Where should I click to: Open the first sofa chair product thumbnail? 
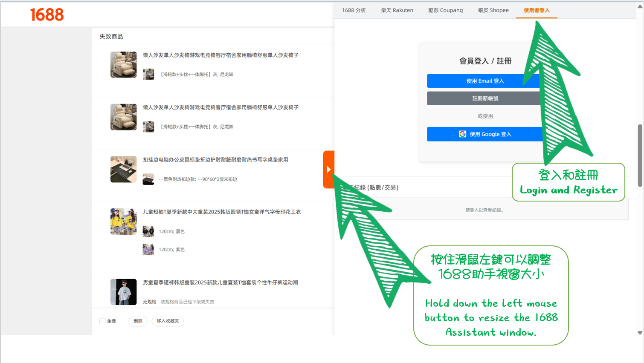click(x=123, y=65)
